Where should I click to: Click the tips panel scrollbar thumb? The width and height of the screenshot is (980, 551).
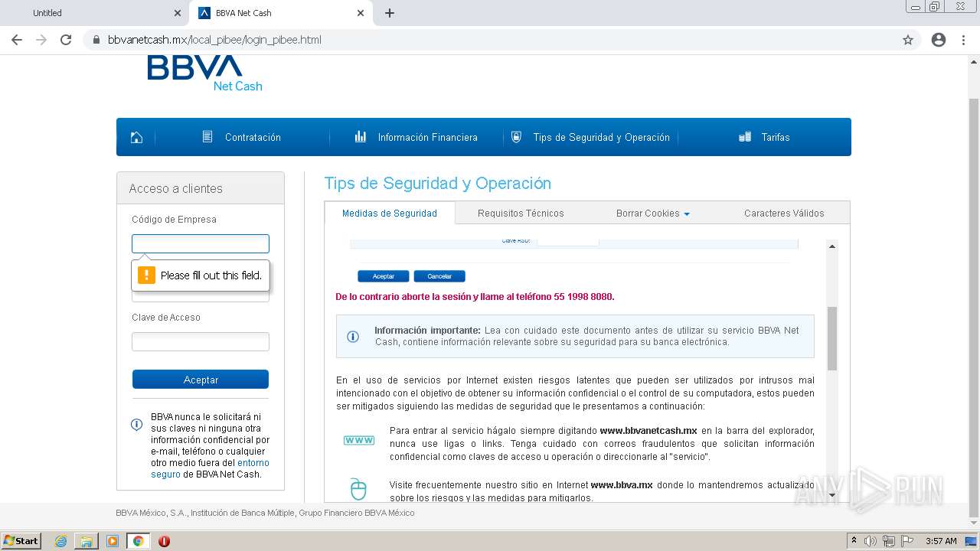[832, 338]
